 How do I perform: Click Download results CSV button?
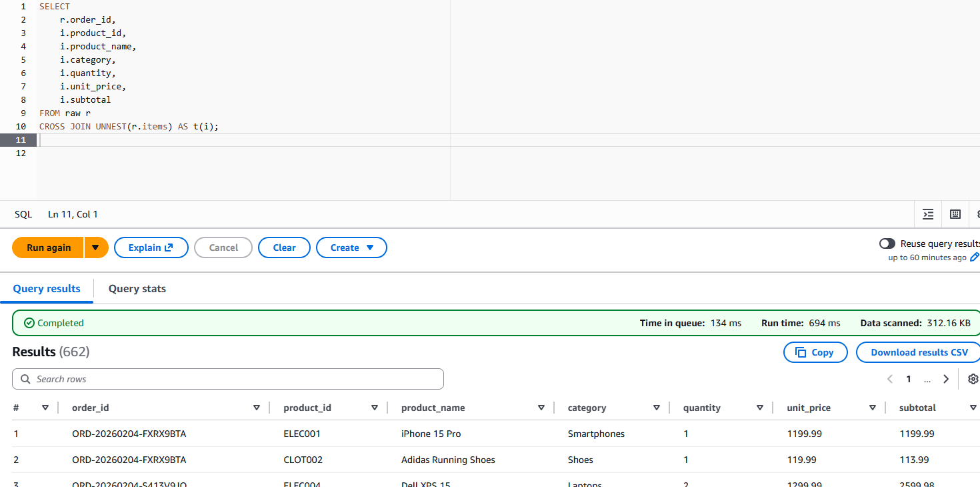pyautogui.click(x=919, y=352)
